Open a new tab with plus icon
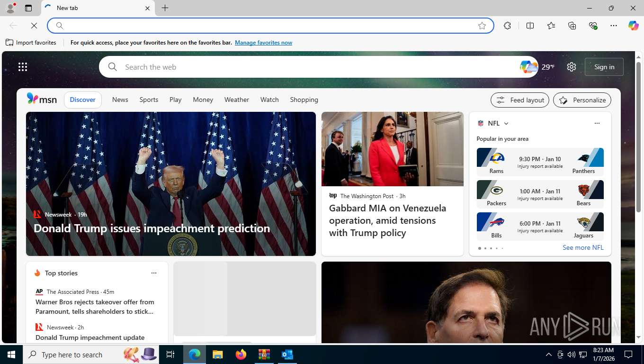The width and height of the screenshot is (644, 364). coord(165,8)
